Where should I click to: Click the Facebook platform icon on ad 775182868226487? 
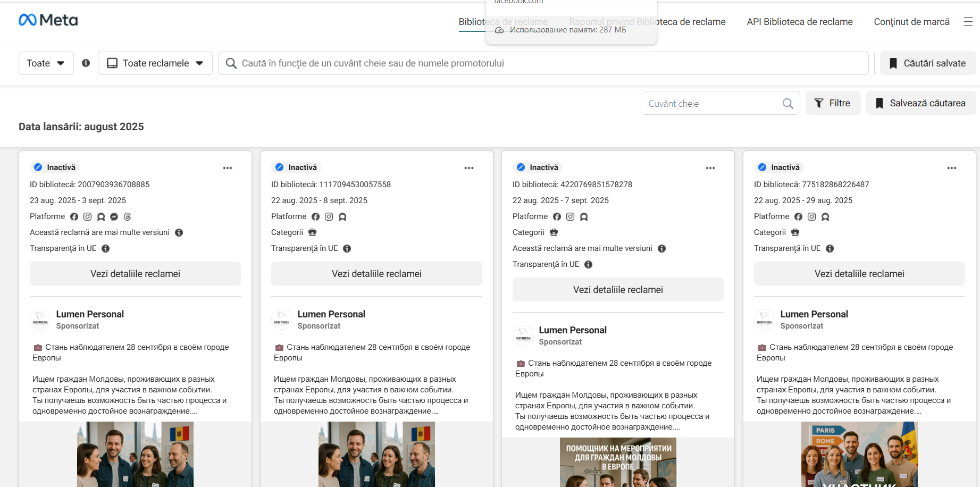click(x=799, y=216)
